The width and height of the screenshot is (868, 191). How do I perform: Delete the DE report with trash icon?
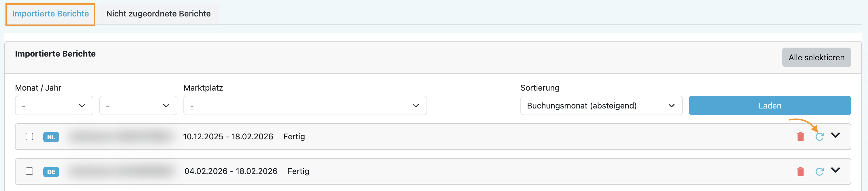[x=800, y=171]
